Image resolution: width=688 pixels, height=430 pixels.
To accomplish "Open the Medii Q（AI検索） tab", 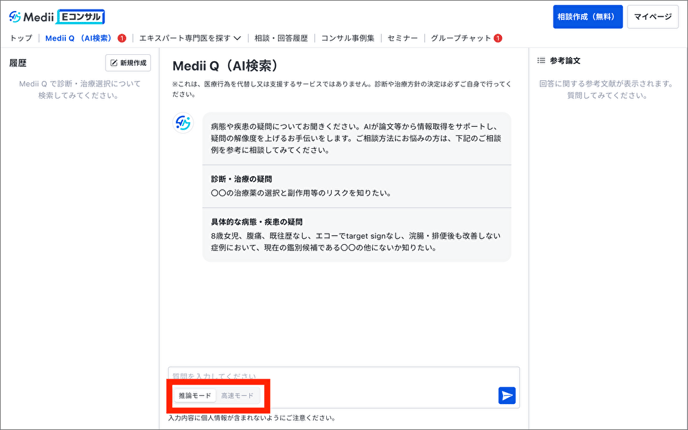I will [79, 38].
